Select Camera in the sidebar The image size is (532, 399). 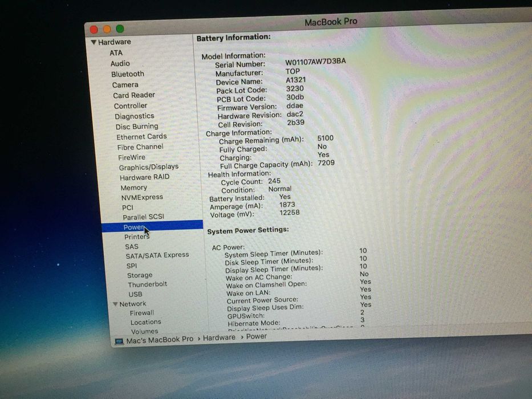coord(125,85)
